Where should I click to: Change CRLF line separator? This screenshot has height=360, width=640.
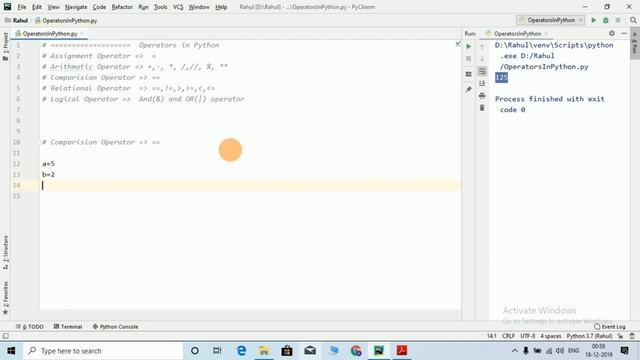(x=508, y=336)
